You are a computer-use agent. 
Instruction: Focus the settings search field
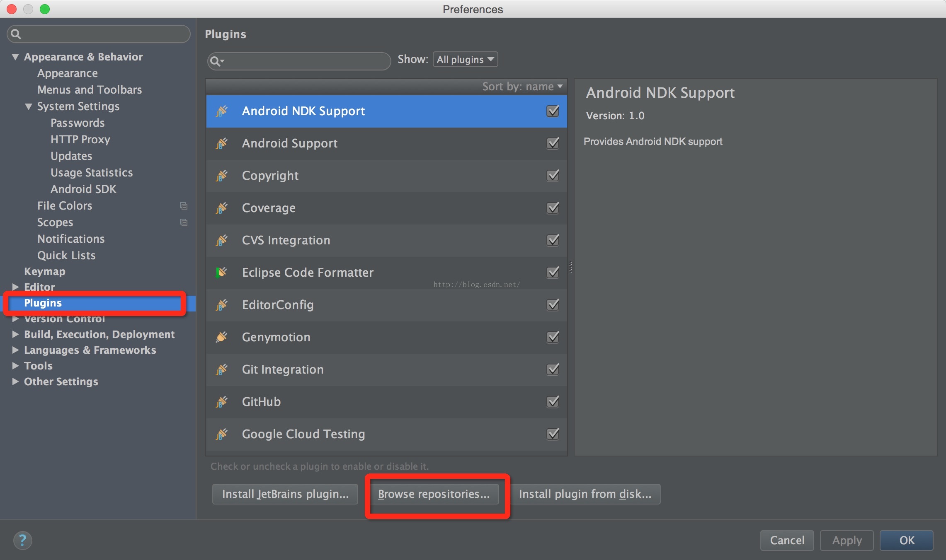tap(99, 34)
